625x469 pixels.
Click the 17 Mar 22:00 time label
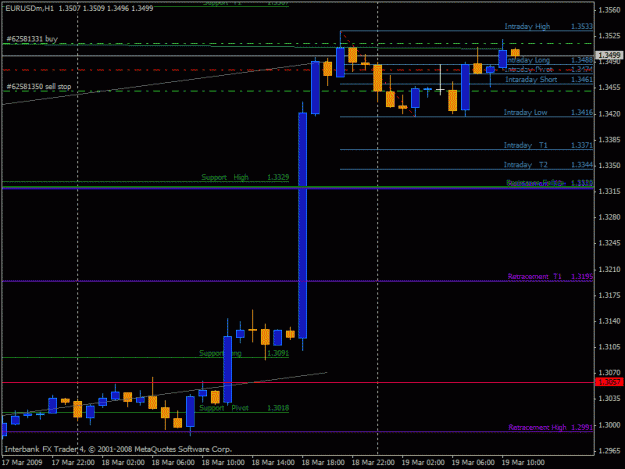pyautogui.click(x=73, y=463)
